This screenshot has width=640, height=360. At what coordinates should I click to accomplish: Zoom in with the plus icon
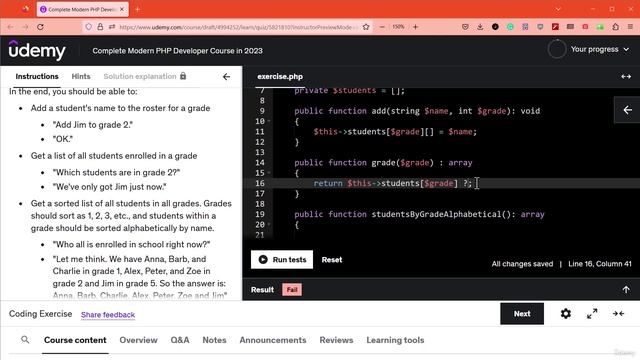click(415, 27)
